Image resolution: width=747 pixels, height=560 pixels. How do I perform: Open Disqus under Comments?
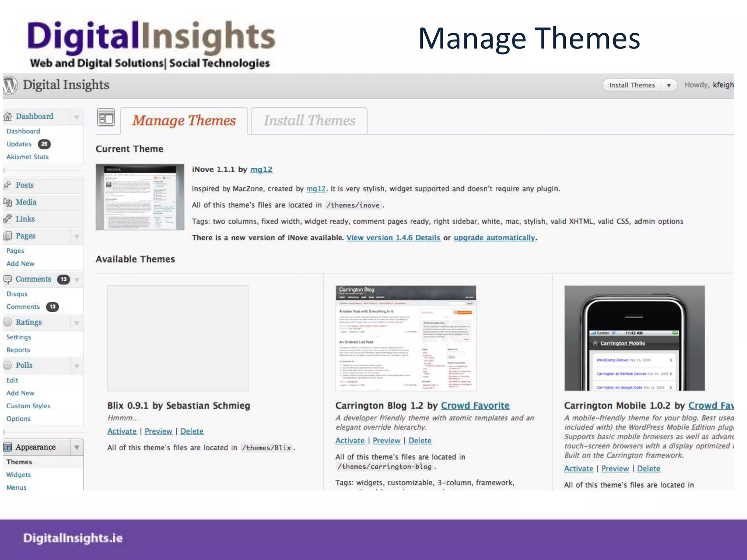[17, 294]
